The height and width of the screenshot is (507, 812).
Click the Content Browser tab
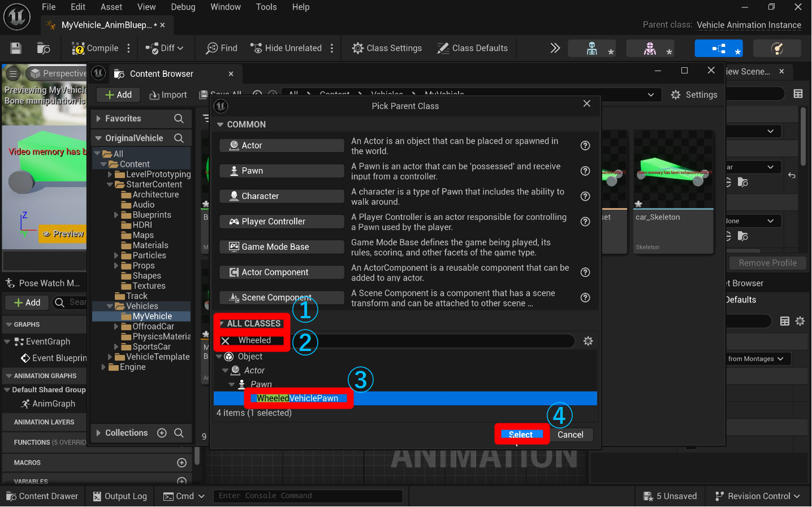[x=162, y=74]
